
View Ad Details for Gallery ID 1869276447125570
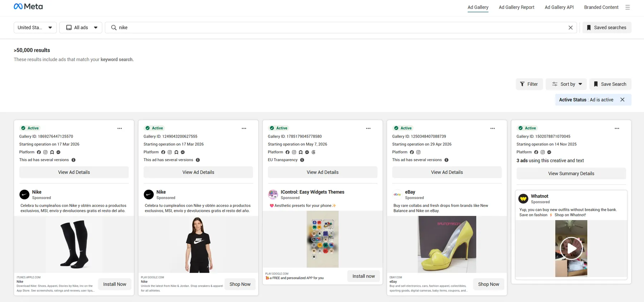click(74, 172)
